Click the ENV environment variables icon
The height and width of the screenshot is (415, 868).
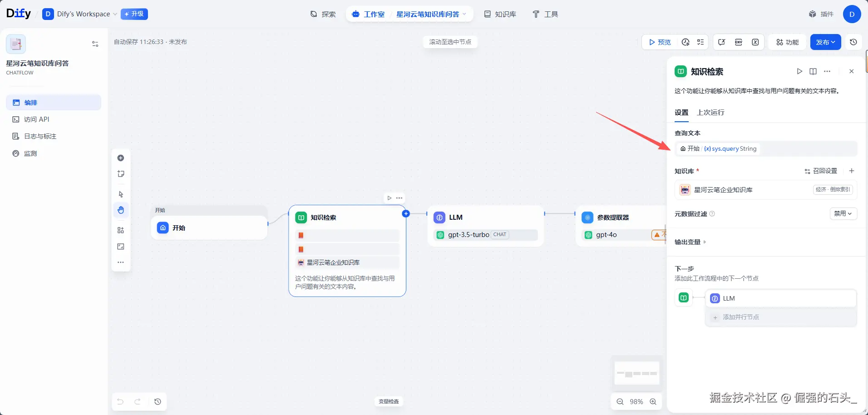(739, 42)
